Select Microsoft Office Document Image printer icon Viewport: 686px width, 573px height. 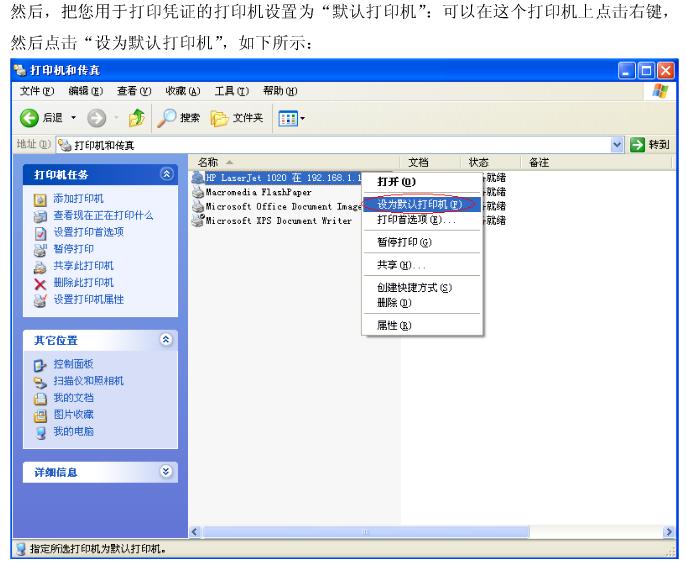(198, 206)
